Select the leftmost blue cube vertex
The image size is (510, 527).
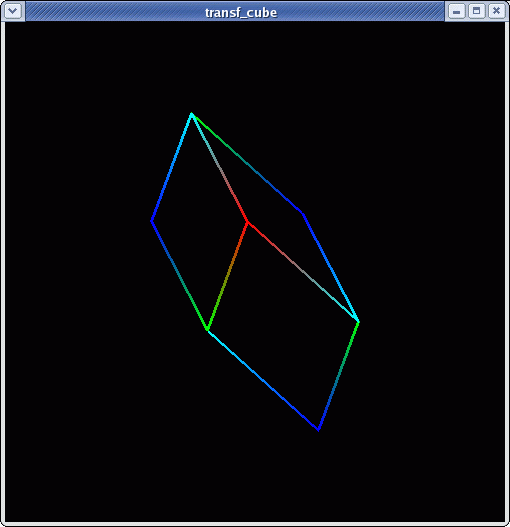pyautogui.click(x=152, y=221)
